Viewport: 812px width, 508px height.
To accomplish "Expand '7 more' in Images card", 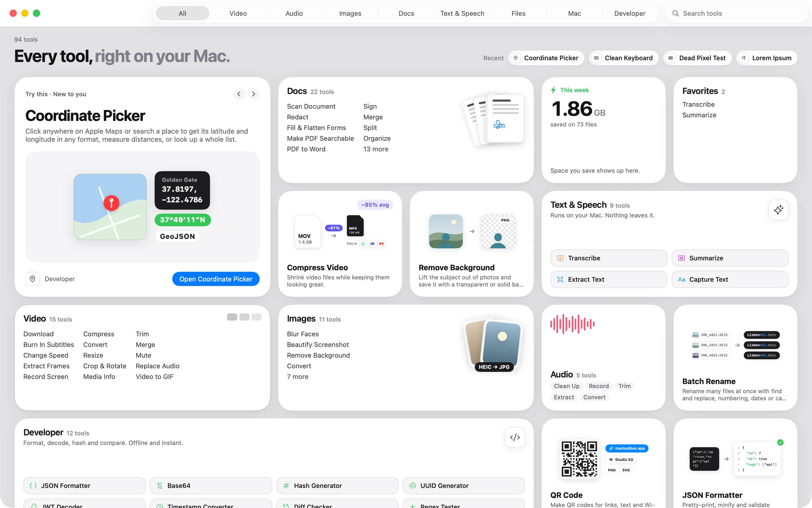I will click(x=297, y=377).
